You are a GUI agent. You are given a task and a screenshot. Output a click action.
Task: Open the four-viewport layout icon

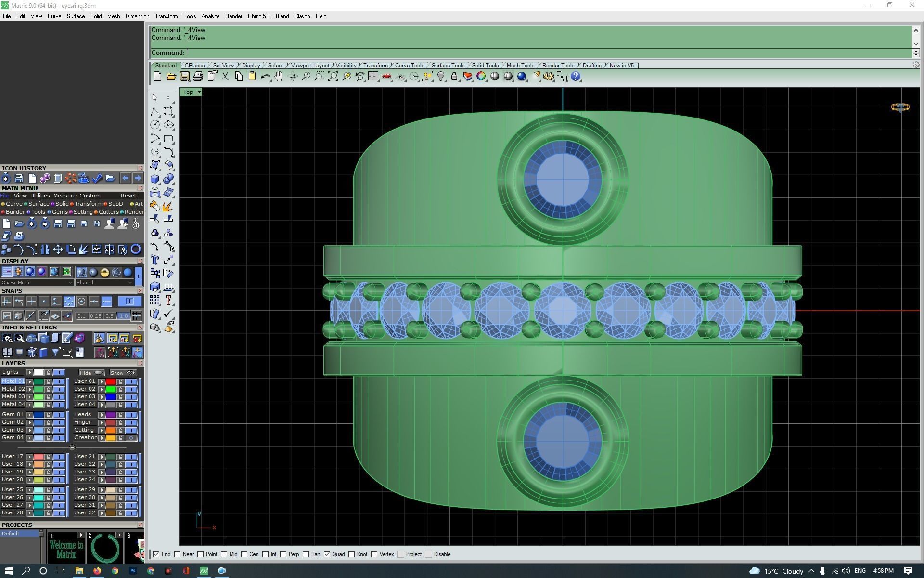pyautogui.click(x=373, y=76)
